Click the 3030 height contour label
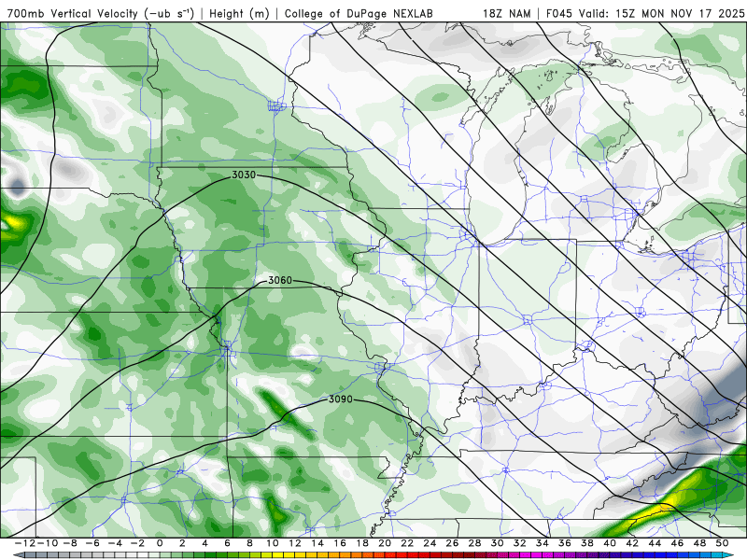This screenshot has height=560, width=747. (244, 175)
